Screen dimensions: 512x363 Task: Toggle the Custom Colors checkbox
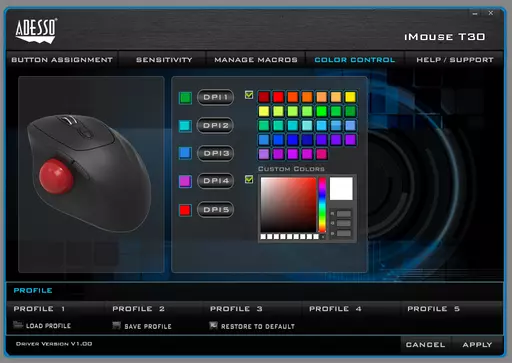pyautogui.click(x=249, y=179)
